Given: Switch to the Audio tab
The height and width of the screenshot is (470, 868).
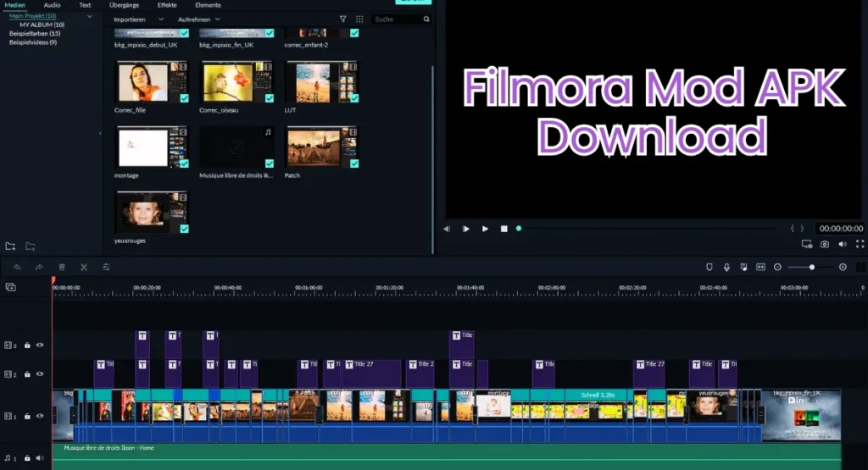Looking at the screenshot, I should [x=52, y=5].
